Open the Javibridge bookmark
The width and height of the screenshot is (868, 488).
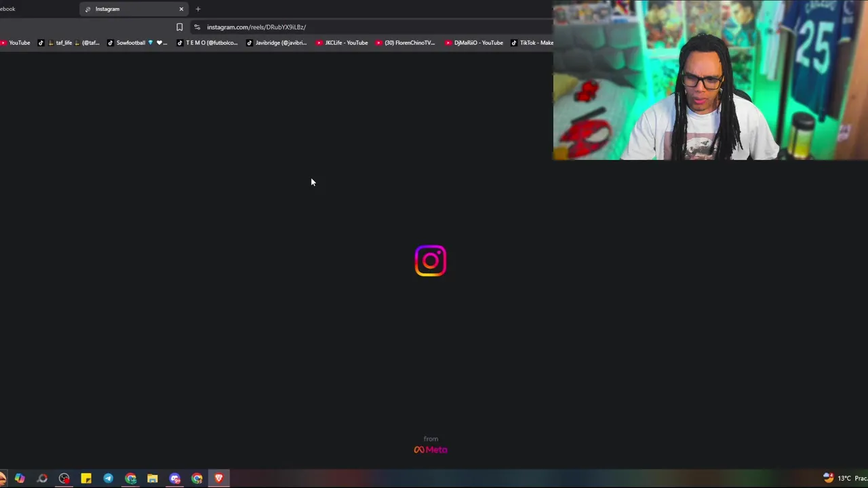(x=276, y=43)
